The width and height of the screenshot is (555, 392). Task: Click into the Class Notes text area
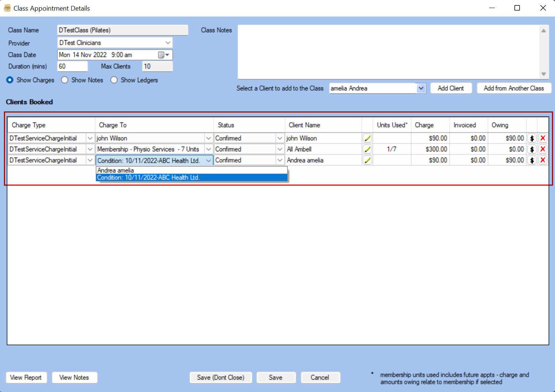click(389, 52)
